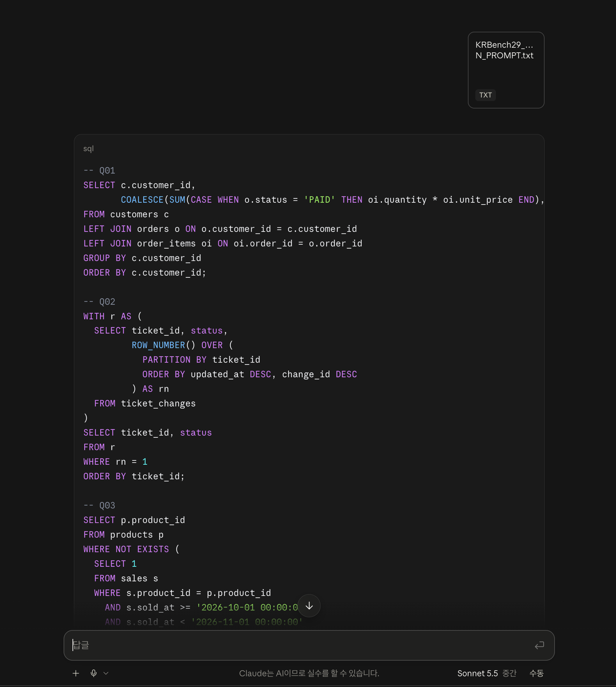Image resolution: width=616 pixels, height=687 pixels.
Task: Click the sql language label
Action: (89, 148)
